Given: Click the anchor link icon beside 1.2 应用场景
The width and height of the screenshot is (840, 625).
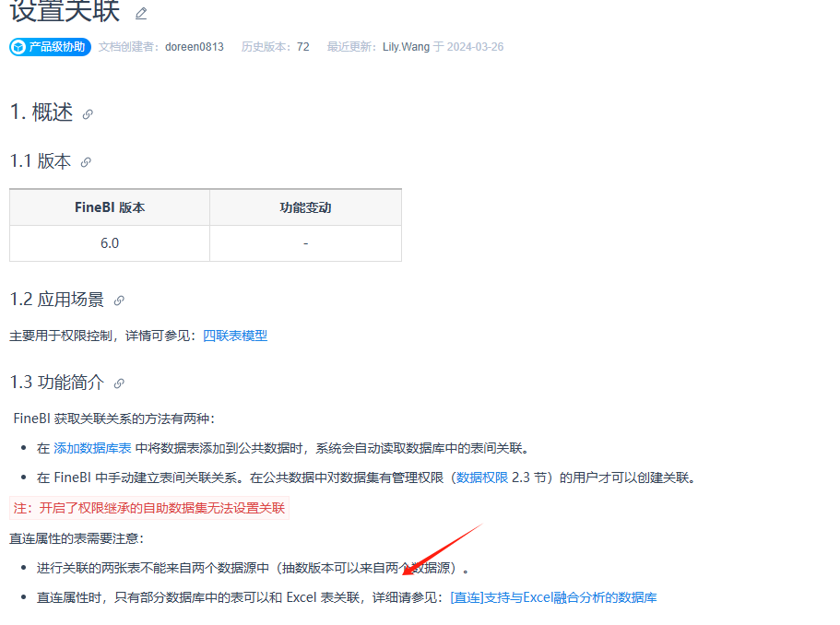Looking at the screenshot, I should coord(119,301).
